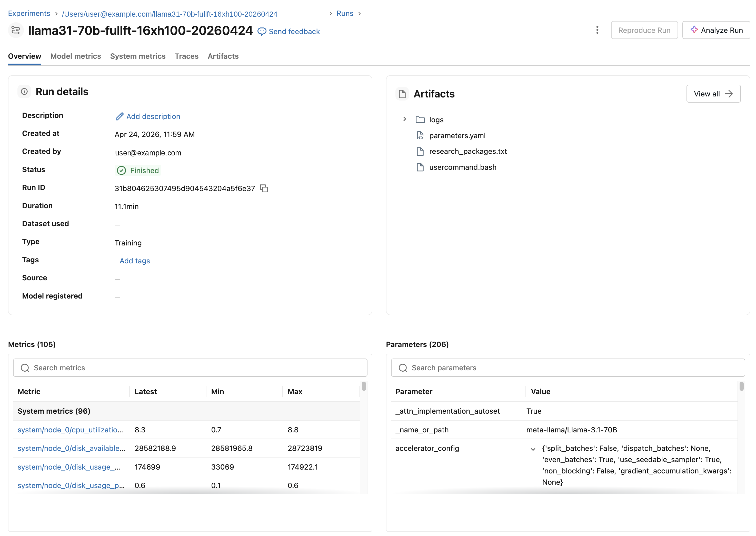
Task: Click the 28582188.9 latest value cell
Action: coord(155,448)
